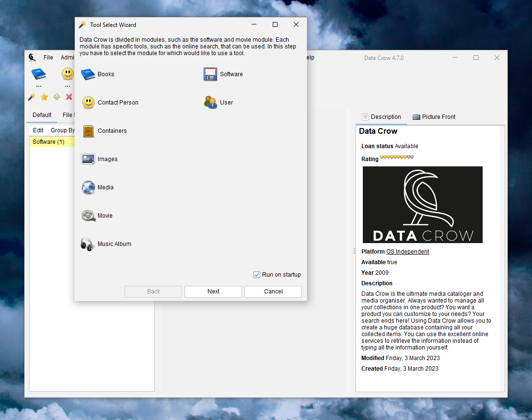The width and height of the screenshot is (532, 420).
Task: Switch to the Description tab
Action: click(x=382, y=117)
